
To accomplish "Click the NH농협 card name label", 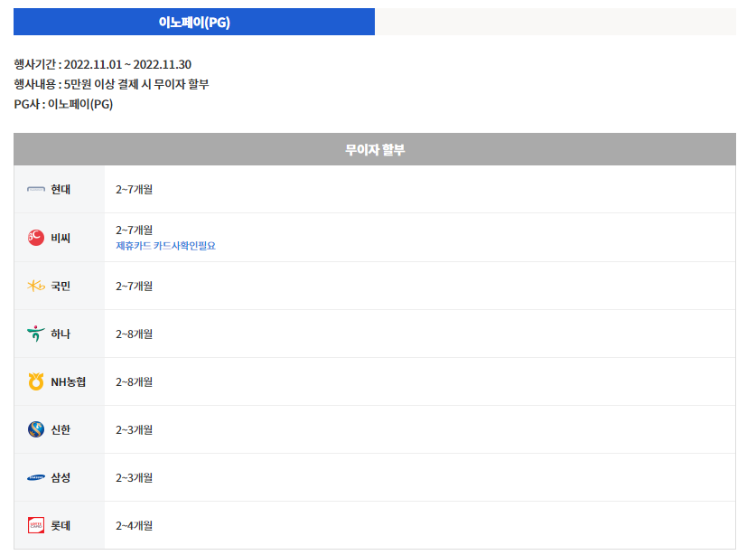I will coord(69,382).
